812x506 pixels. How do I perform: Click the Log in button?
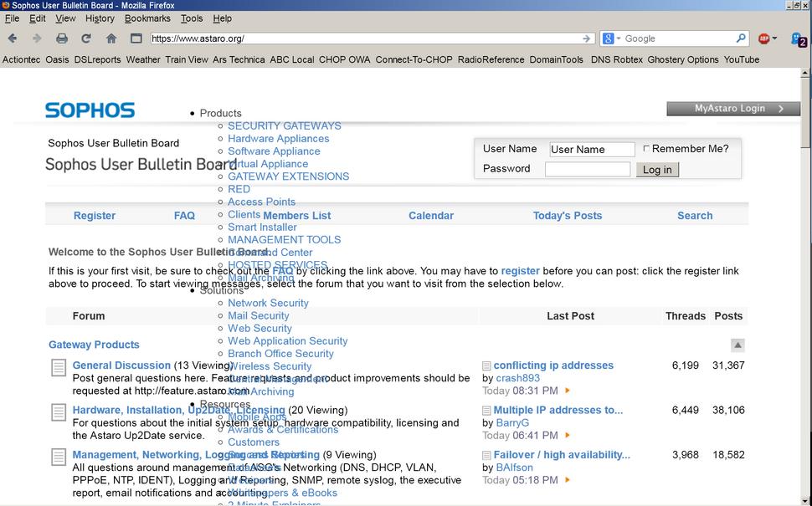657,170
